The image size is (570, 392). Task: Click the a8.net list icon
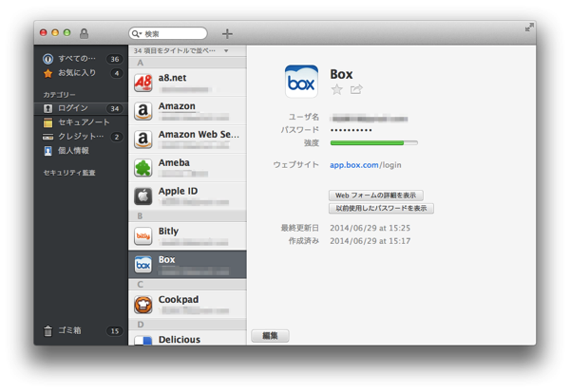pos(143,83)
